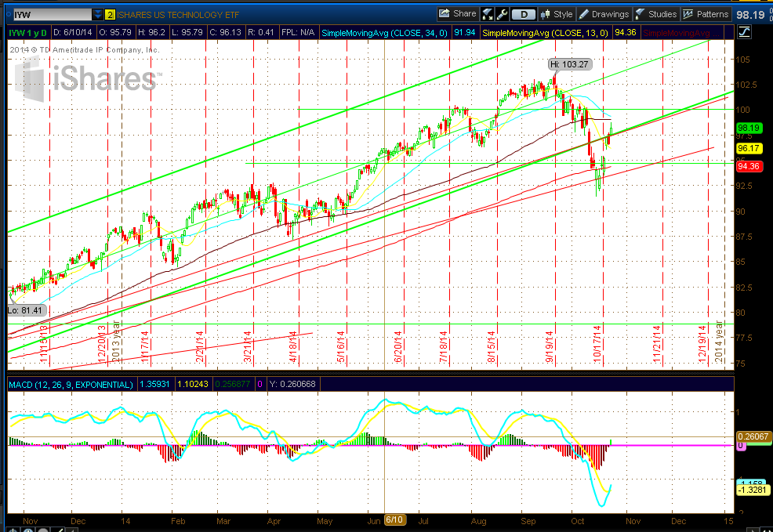Click the MACD value 1.35931
This screenshot has width=773, height=532.
click(154, 384)
